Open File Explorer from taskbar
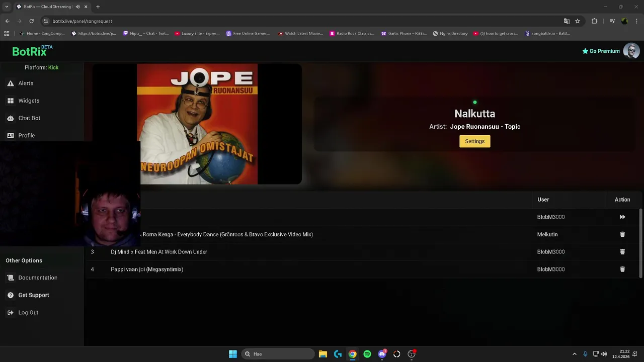 323,354
